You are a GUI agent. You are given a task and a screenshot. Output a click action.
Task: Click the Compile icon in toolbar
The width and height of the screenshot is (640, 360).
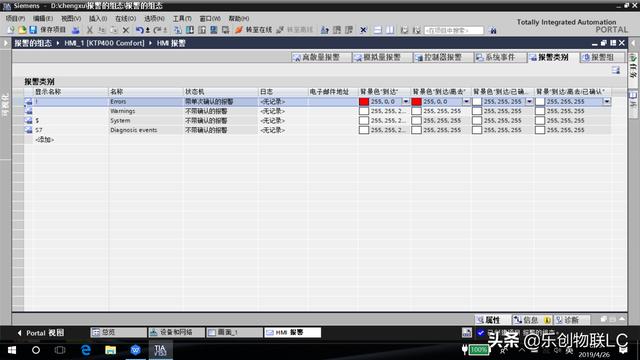177,30
